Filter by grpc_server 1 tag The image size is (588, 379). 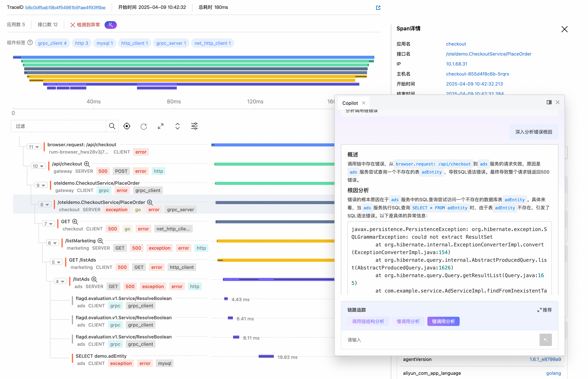point(171,43)
